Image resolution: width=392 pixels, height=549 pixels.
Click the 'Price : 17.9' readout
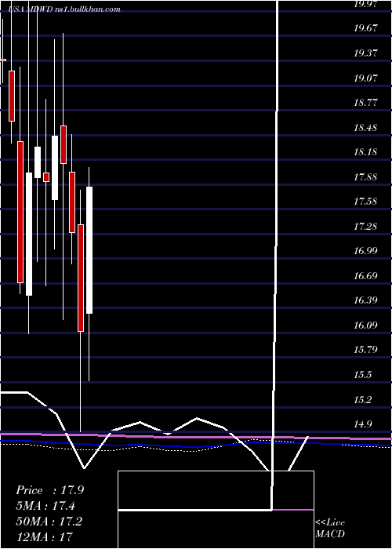tap(49, 490)
